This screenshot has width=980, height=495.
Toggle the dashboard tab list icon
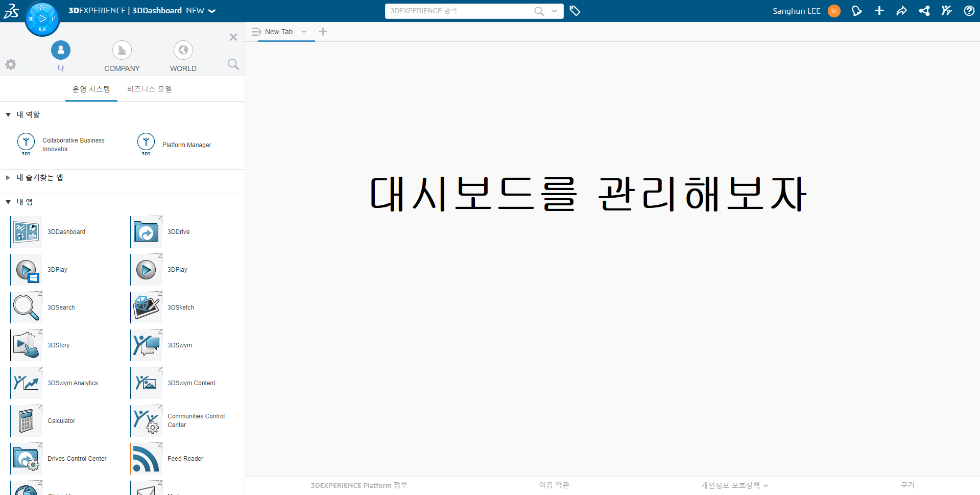(256, 32)
